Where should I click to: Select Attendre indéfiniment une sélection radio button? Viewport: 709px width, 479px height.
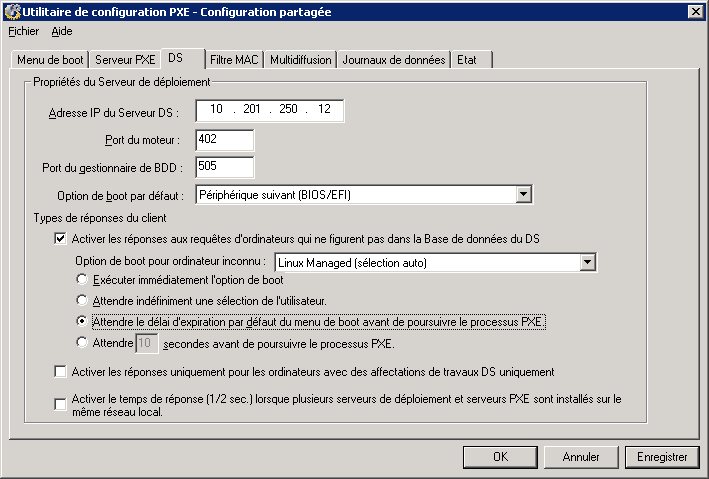pos(83,300)
